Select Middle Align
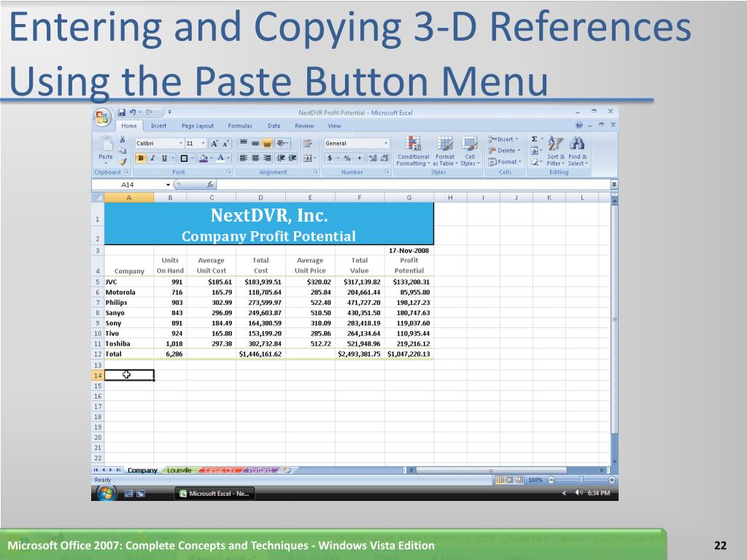Screen dimensions: 747x560 255,143
